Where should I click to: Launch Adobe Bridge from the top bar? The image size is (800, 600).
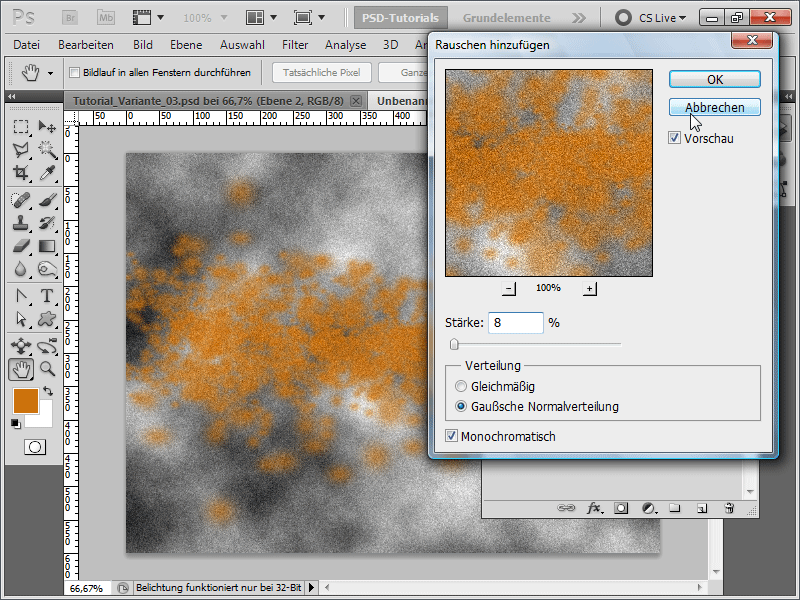70,18
